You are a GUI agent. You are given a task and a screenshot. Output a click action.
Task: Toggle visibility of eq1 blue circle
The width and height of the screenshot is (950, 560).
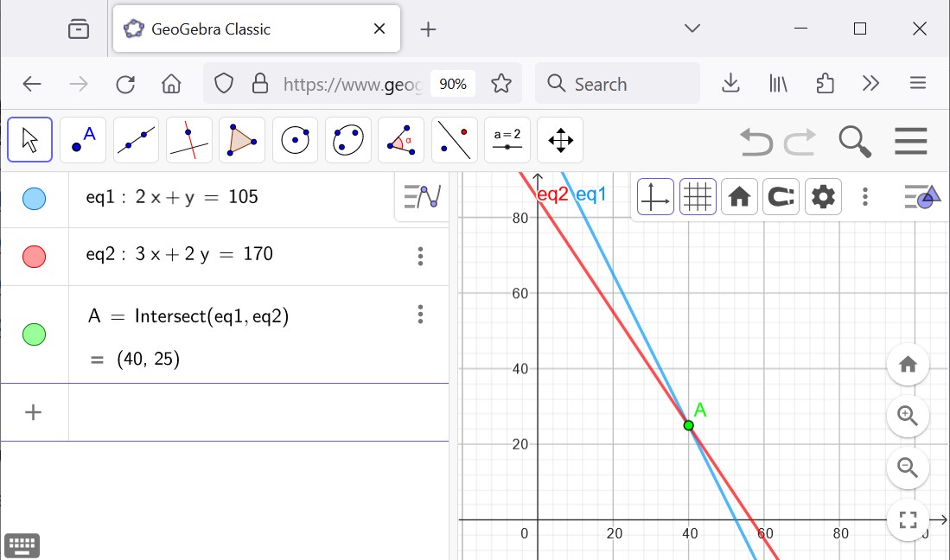[34, 199]
